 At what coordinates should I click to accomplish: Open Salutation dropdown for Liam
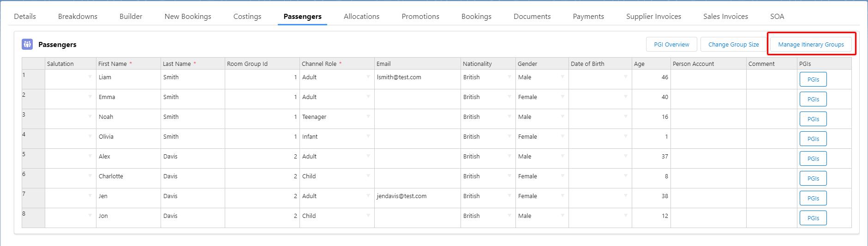click(x=90, y=77)
